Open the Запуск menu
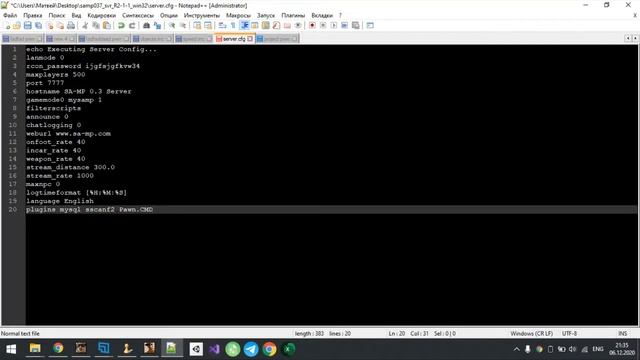Image resolution: width=640 pixels, height=360 pixels. 266,15
